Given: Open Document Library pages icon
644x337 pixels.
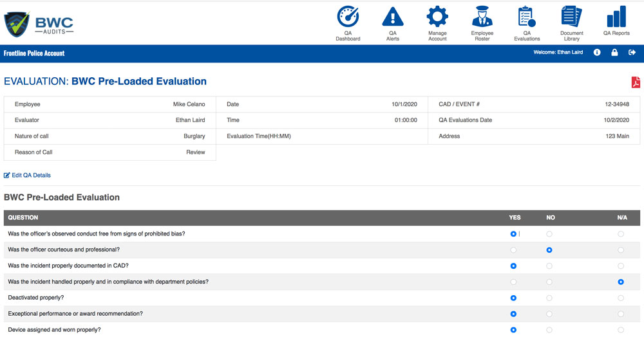Looking at the screenshot, I should (572, 17).
